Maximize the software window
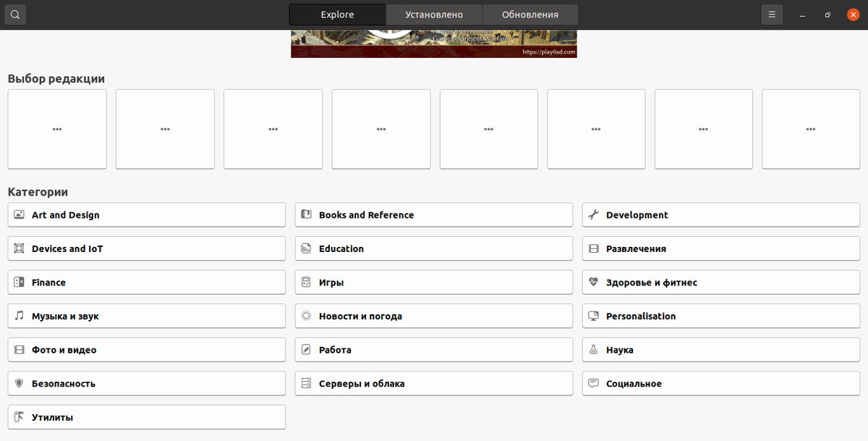Image resolution: width=868 pixels, height=441 pixels. (x=827, y=14)
